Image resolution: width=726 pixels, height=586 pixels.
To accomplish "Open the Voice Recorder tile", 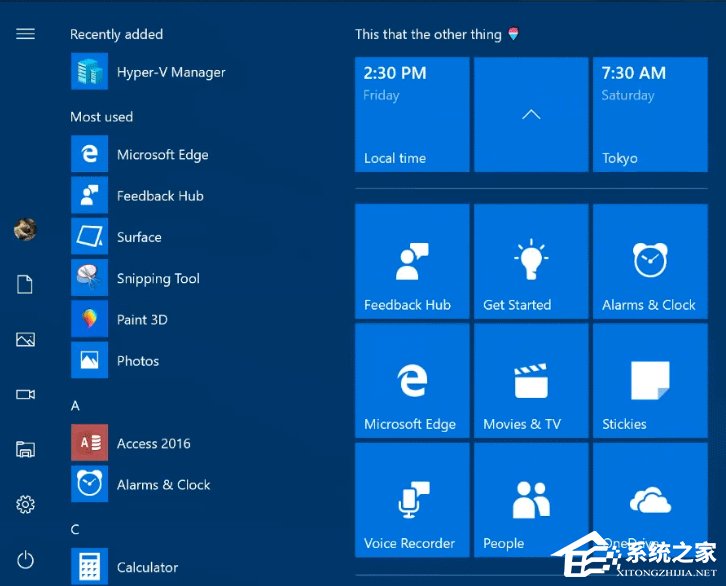I will pos(412,500).
